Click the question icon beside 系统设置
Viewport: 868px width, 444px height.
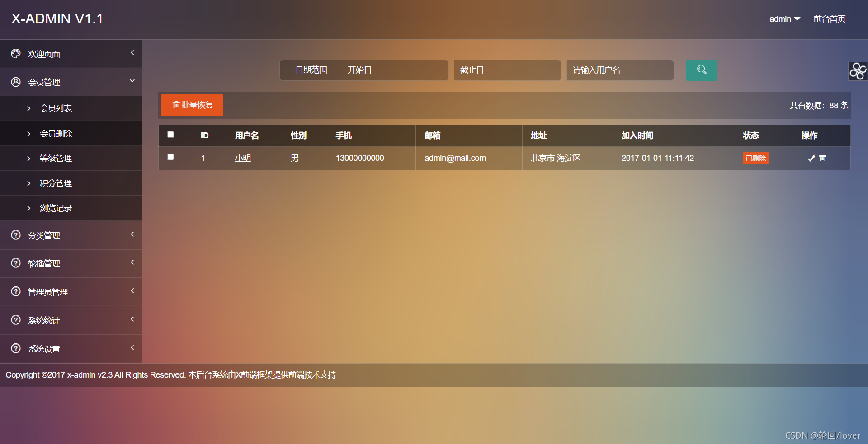click(16, 348)
